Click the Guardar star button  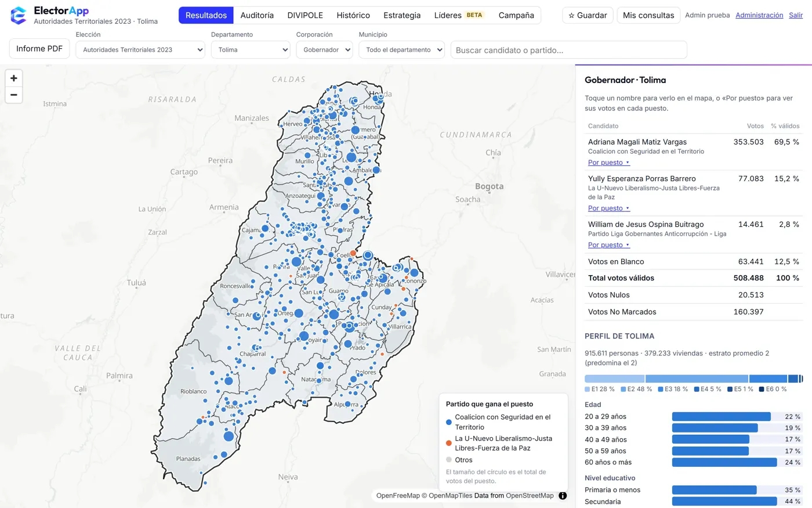588,15
